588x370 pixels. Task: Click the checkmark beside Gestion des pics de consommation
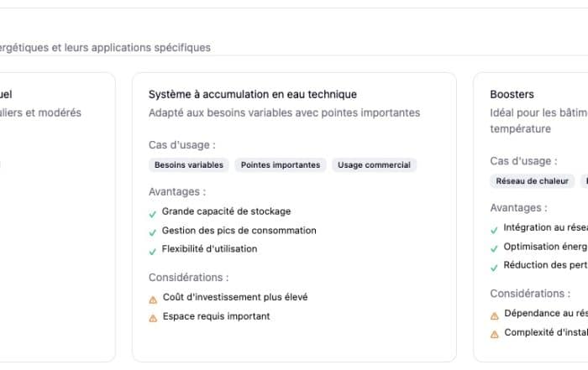153,232
